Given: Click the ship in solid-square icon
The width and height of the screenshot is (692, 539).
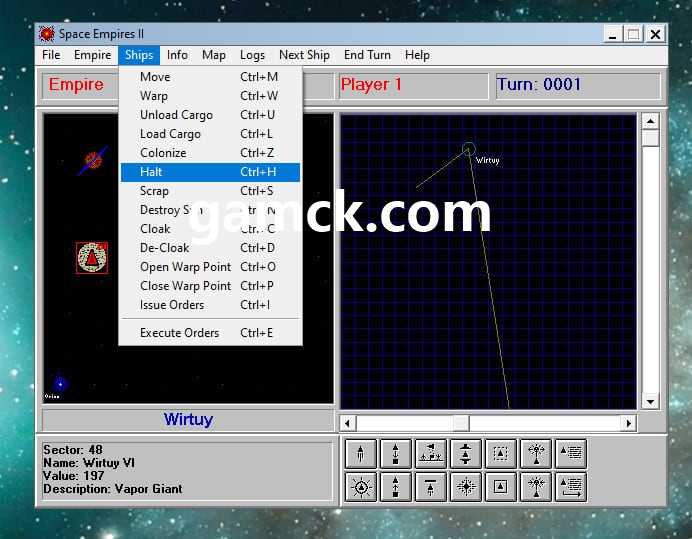Looking at the screenshot, I should [x=501, y=488].
